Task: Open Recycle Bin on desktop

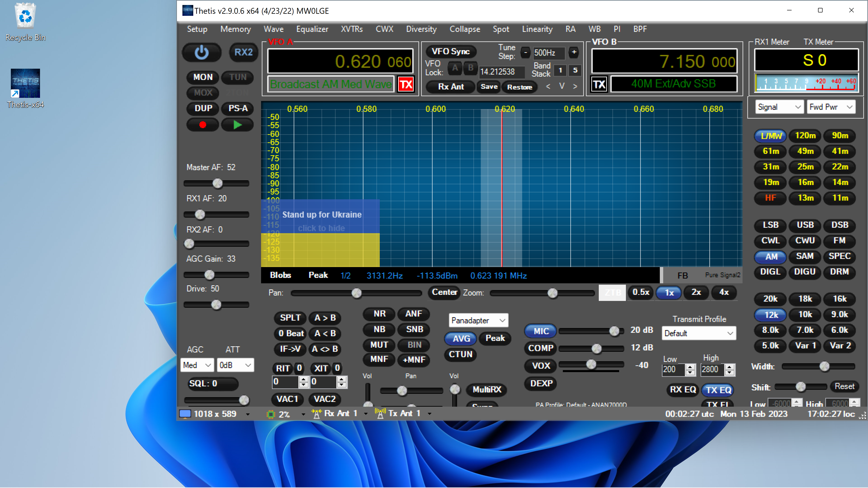Action: pos(25,22)
